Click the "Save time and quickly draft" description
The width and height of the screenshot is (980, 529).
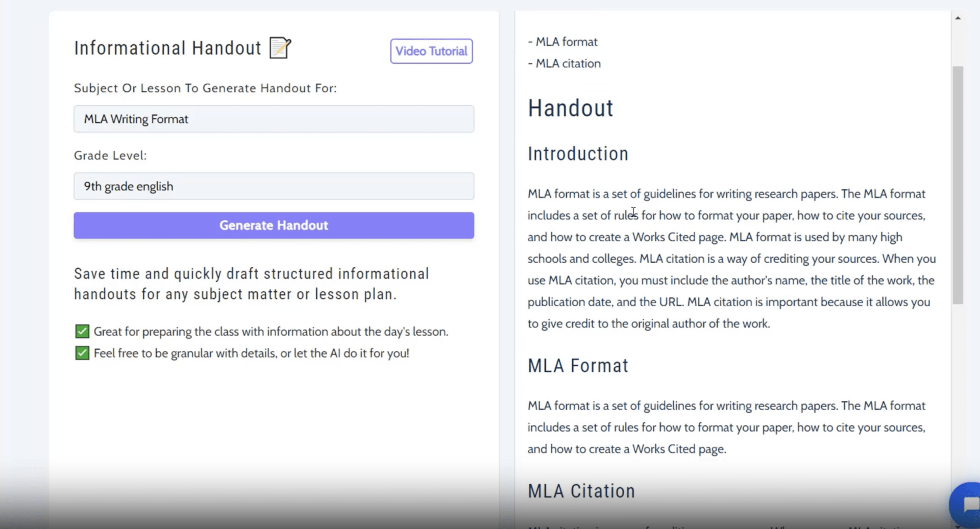[x=251, y=284]
